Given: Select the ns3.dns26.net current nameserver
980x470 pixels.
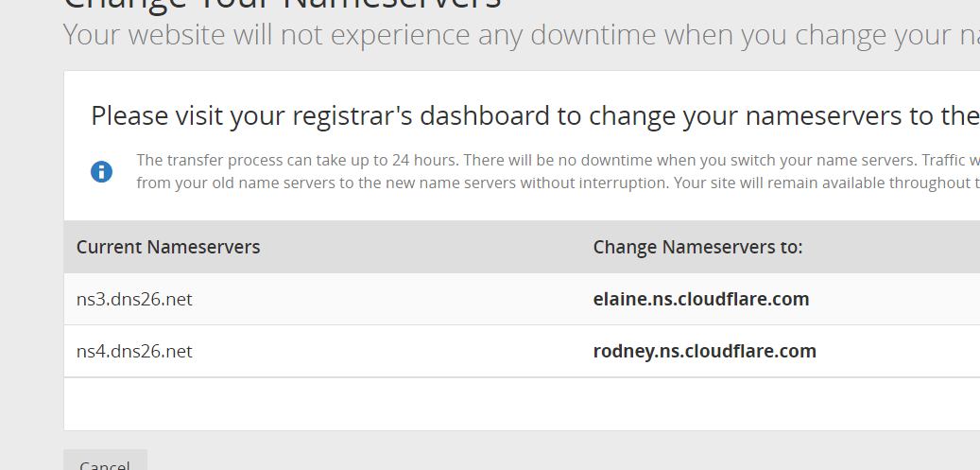Looking at the screenshot, I should tap(134, 300).
